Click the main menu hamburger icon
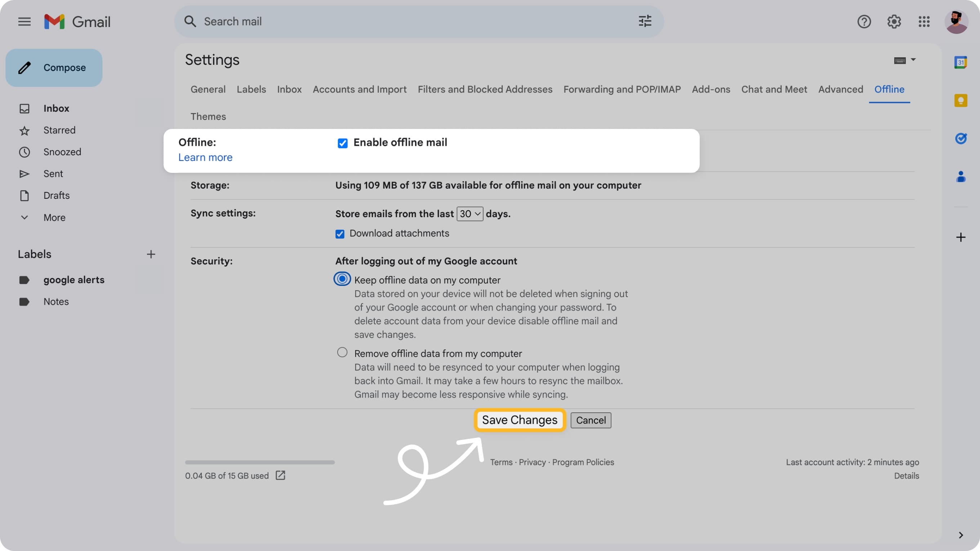The height and width of the screenshot is (551, 980). pos(24,22)
